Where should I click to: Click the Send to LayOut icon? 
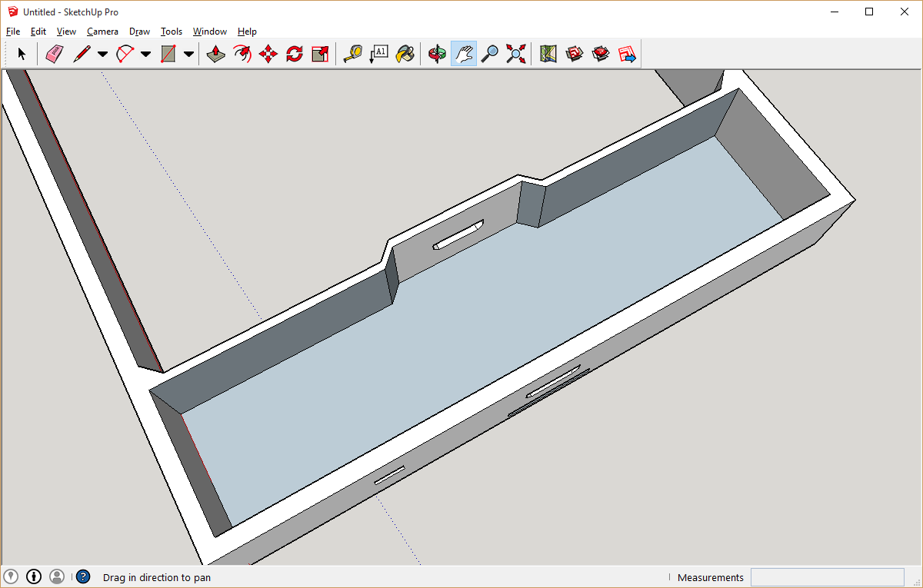click(627, 54)
